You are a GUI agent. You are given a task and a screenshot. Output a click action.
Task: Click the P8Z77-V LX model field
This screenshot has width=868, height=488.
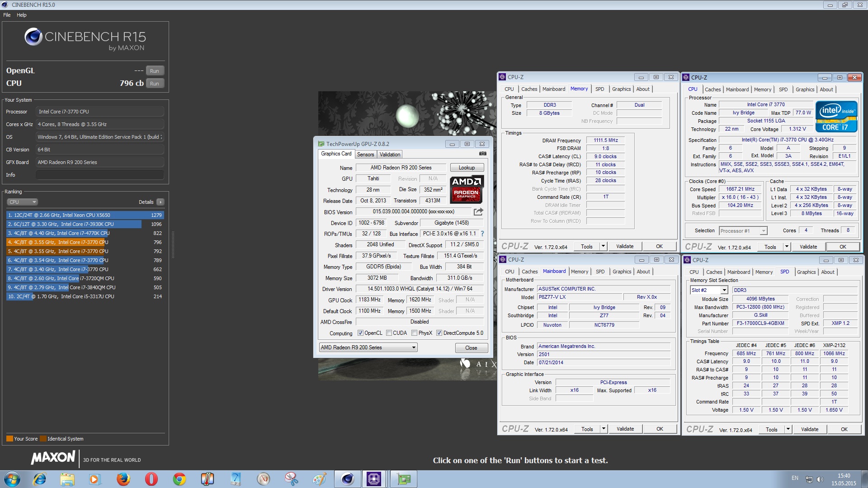580,297
